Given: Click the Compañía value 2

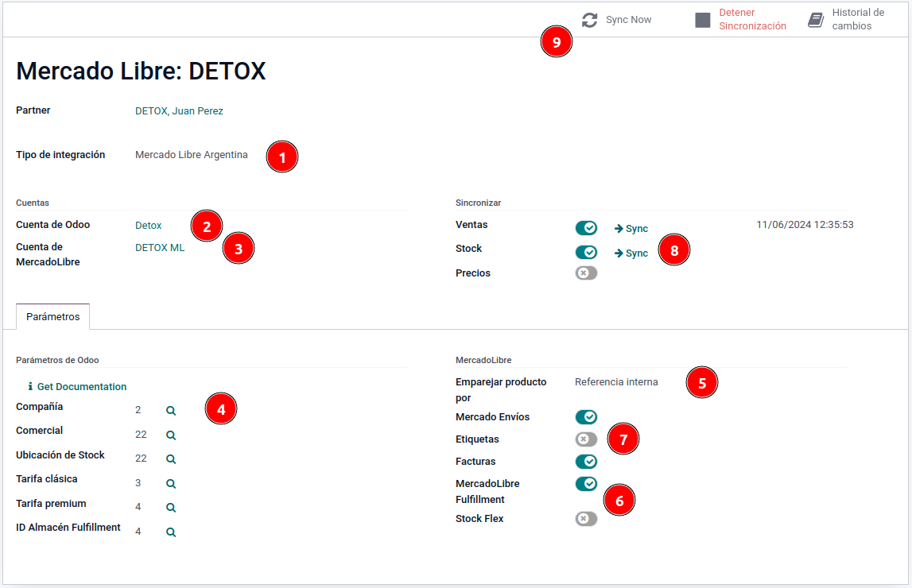Looking at the screenshot, I should coord(138,410).
